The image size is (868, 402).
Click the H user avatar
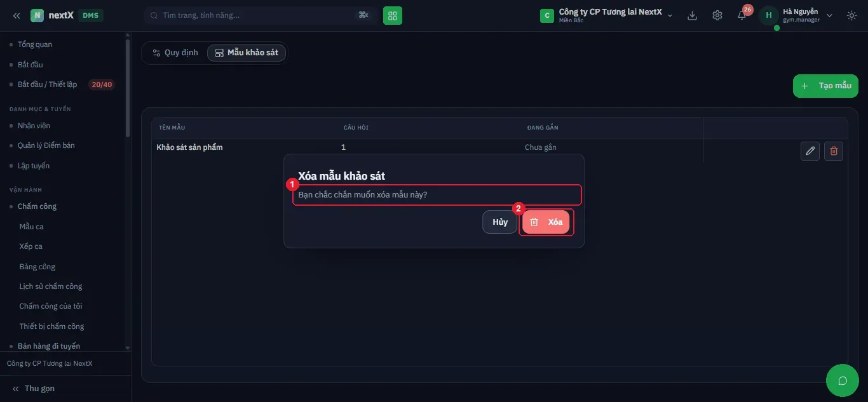(769, 15)
